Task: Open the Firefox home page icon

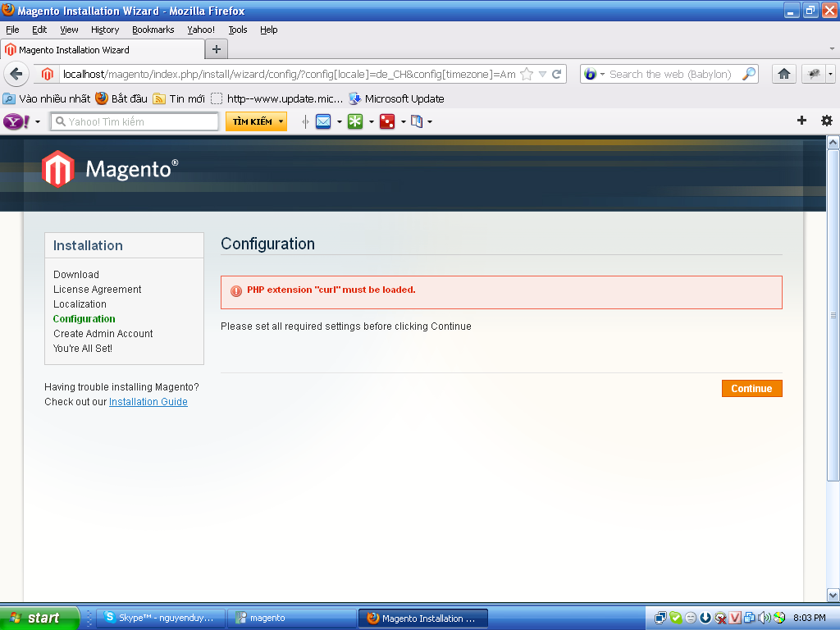Action: point(783,74)
